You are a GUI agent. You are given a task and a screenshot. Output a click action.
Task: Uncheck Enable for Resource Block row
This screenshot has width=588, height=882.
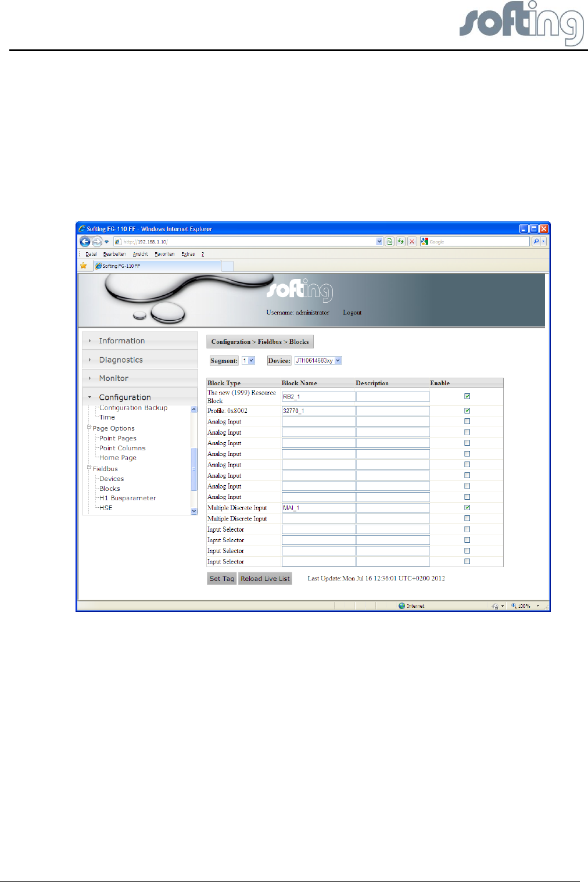467,396
